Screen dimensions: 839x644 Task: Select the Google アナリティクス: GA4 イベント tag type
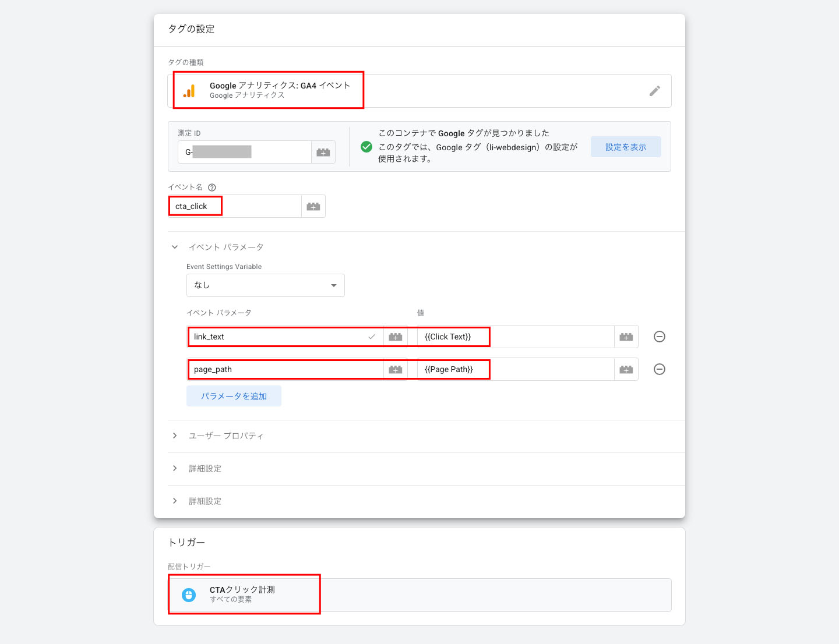pos(419,91)
